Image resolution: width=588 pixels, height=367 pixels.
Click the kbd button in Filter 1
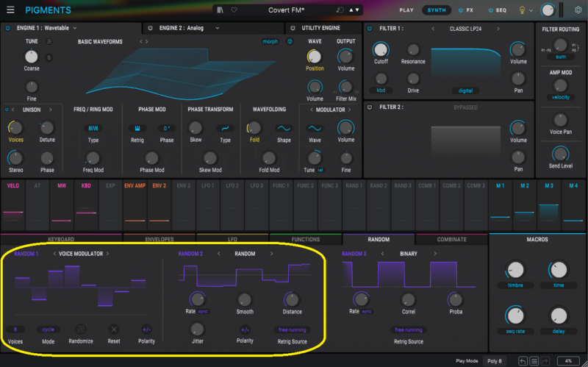(x=381, y=90)
